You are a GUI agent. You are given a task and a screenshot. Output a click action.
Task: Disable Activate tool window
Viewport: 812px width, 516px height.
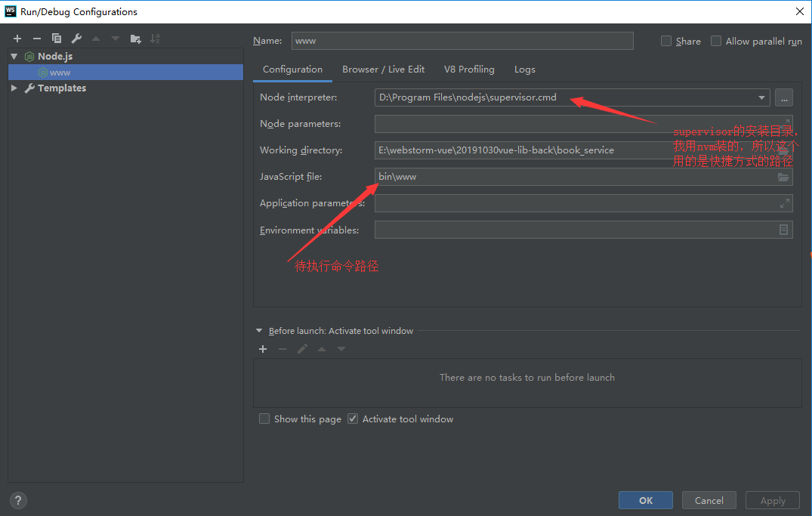point(352,419)
